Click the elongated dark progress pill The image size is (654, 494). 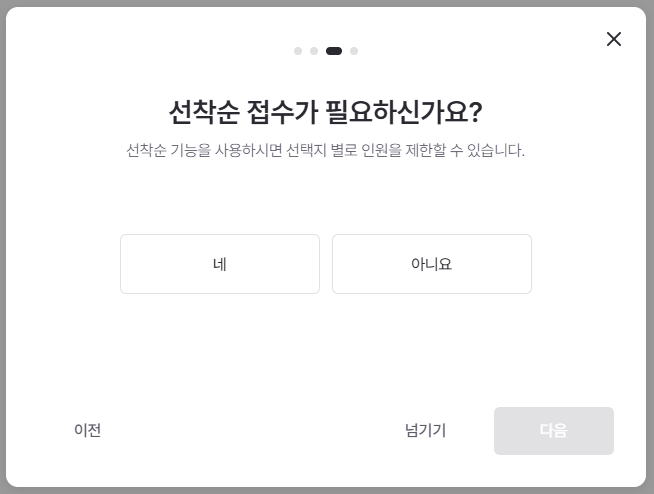click(334, 51)
